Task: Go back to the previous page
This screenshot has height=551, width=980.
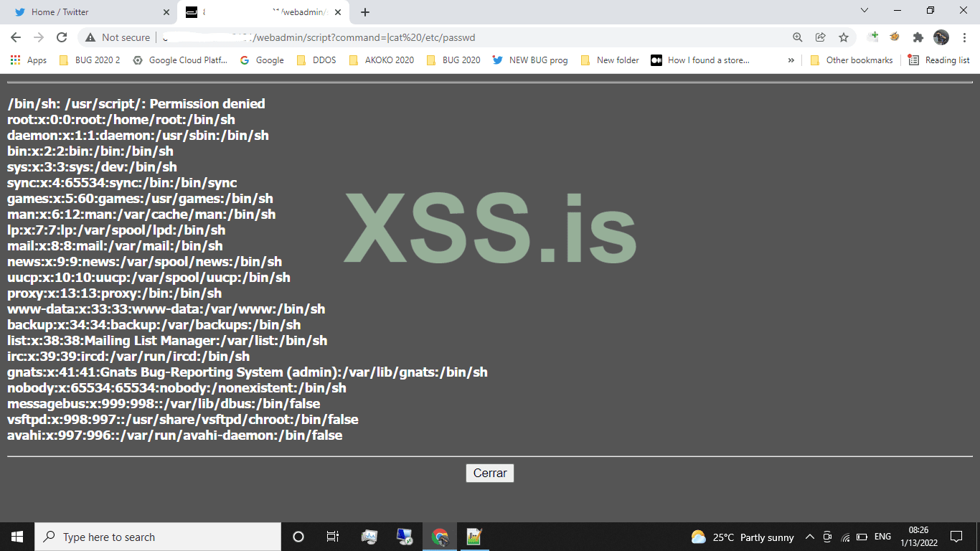Action: 16,37
